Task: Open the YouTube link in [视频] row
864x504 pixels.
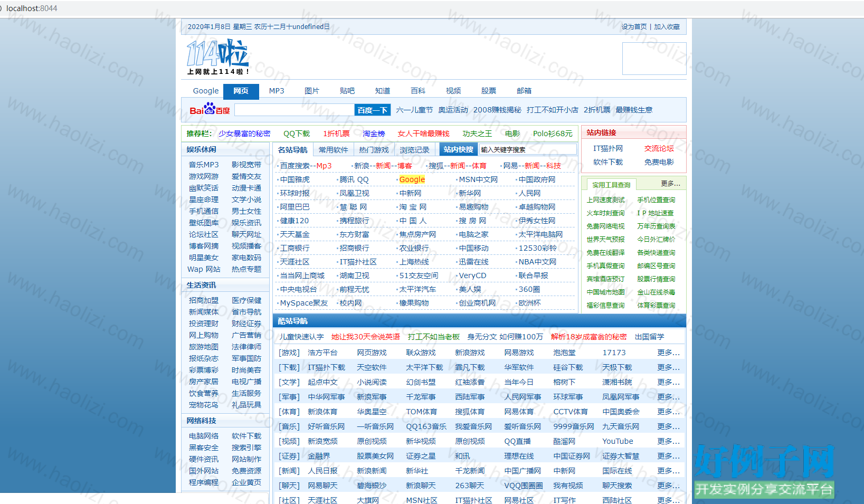Action: tap(618, 441)
